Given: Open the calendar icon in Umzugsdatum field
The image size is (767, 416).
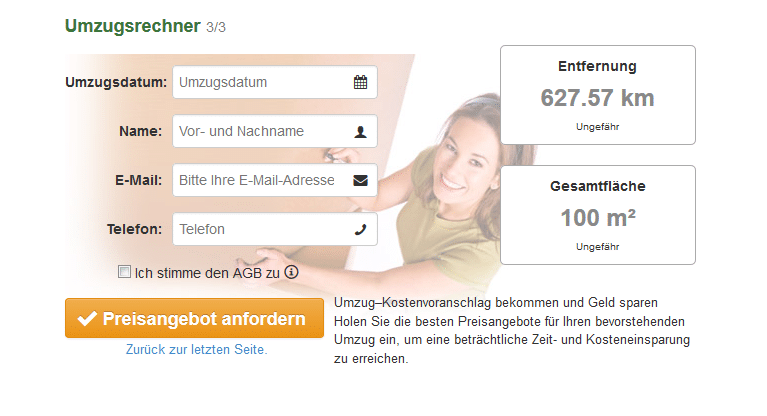Looking at the screenshot, I should [x=361, y=82].
